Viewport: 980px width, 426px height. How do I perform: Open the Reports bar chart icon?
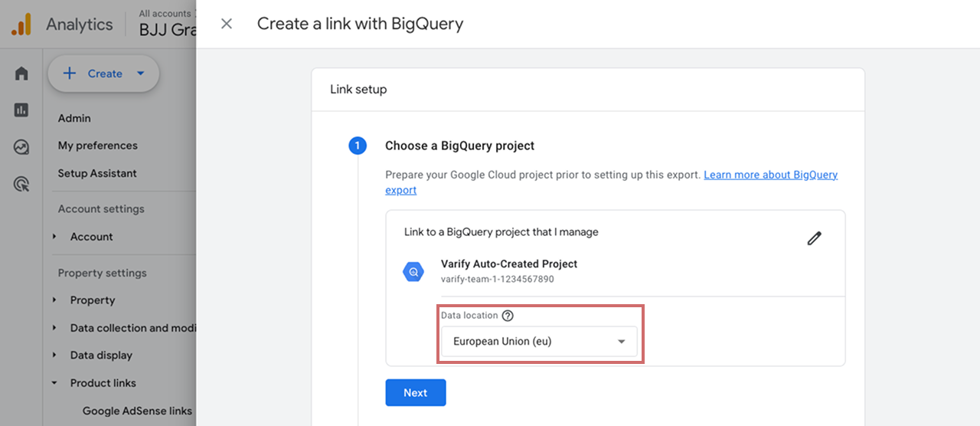point(21,110)
